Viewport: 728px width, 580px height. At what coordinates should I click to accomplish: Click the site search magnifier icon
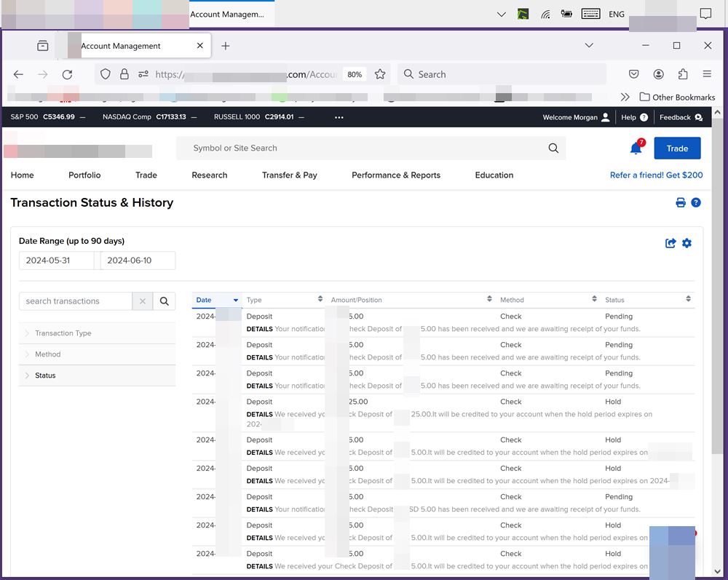pos(553,148)
